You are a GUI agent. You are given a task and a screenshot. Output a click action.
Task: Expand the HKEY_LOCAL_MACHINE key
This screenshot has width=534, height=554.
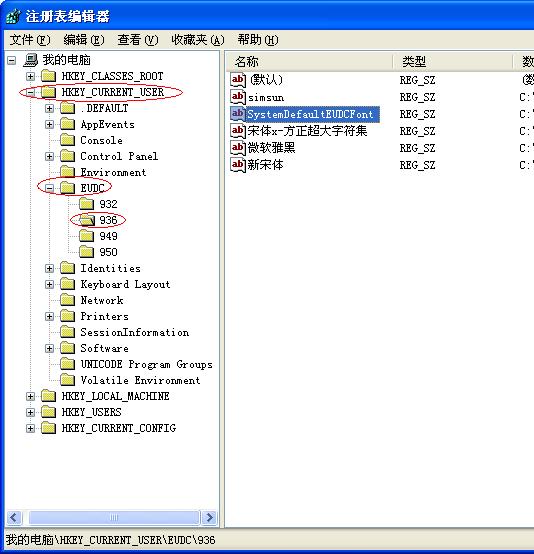(30, 396)
